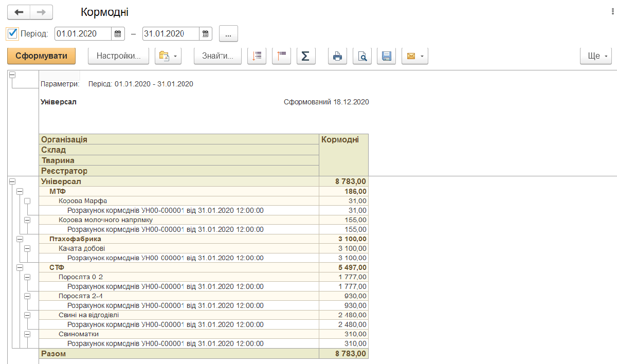Screen dimensions: 617x364
Task: Open the send by email dropdown
Action: [x=414, y=56]
